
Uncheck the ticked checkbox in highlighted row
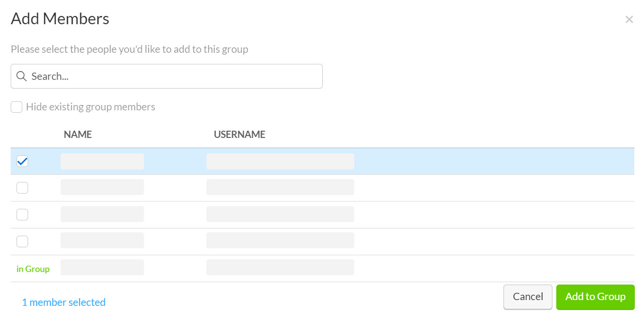pos(22,161)
